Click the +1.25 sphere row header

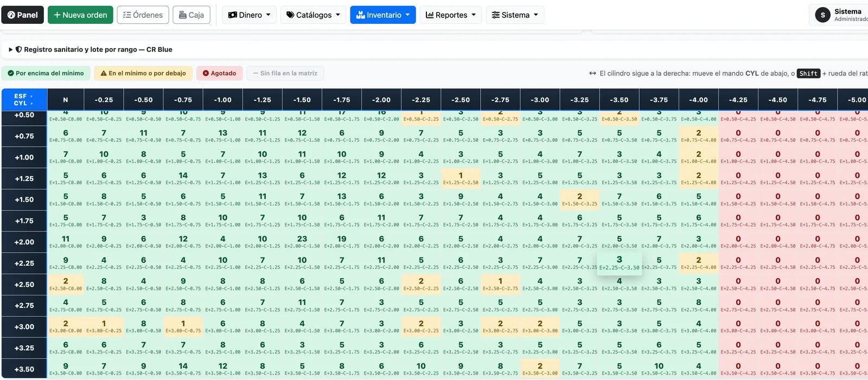point(24,179)
